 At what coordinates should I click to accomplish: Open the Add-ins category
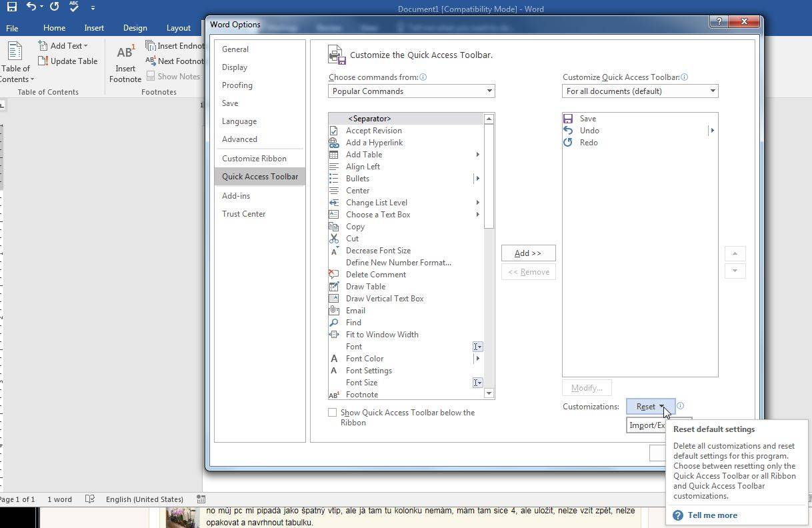260,196
